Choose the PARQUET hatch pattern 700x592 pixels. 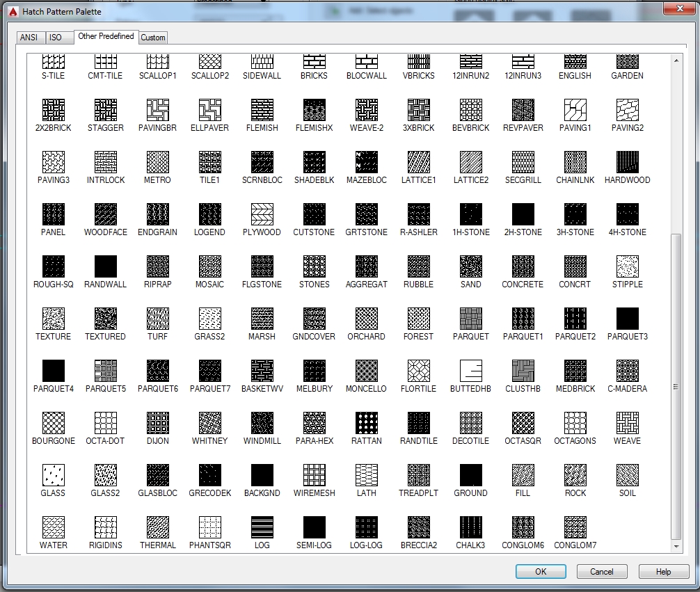point(470,319)
